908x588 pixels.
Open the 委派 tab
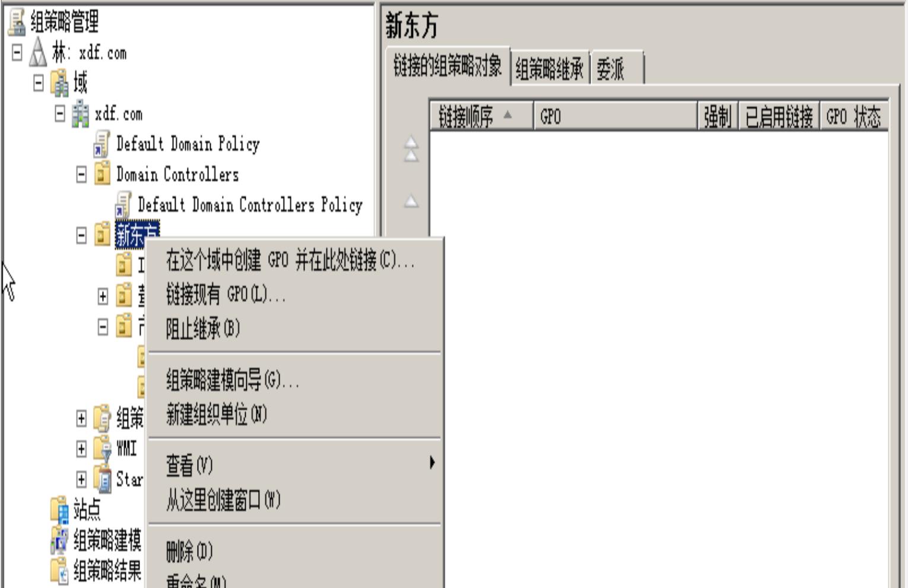(x=617, y=69)
